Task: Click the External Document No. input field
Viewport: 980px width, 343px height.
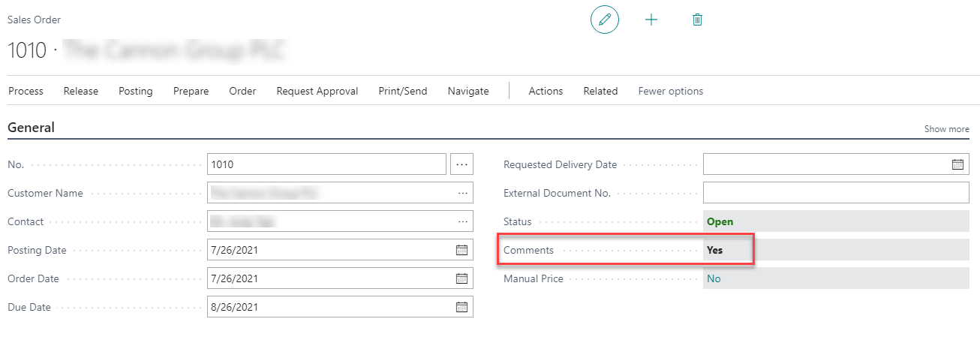Action: point(835,193)
